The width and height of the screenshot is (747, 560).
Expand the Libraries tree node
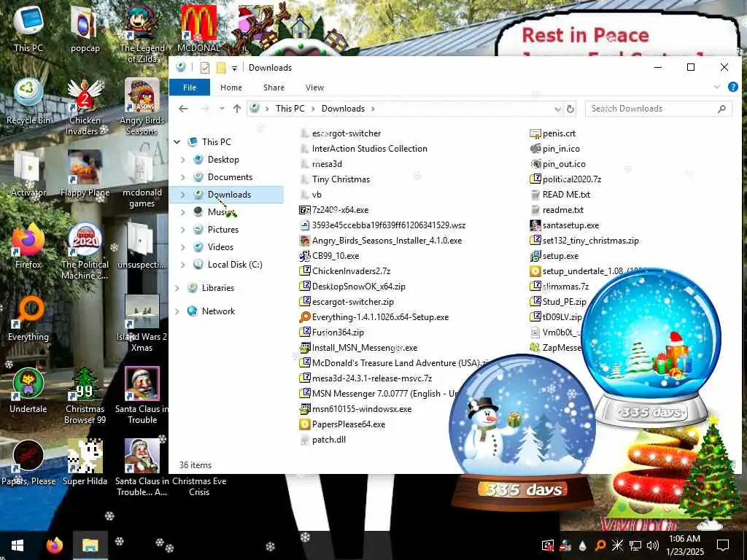click(177, 288)
